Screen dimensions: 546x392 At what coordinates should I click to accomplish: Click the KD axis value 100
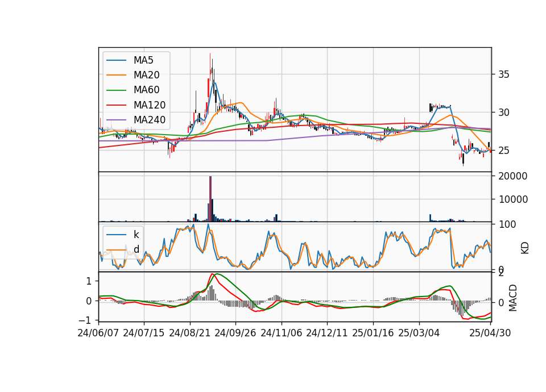[507, 225]
